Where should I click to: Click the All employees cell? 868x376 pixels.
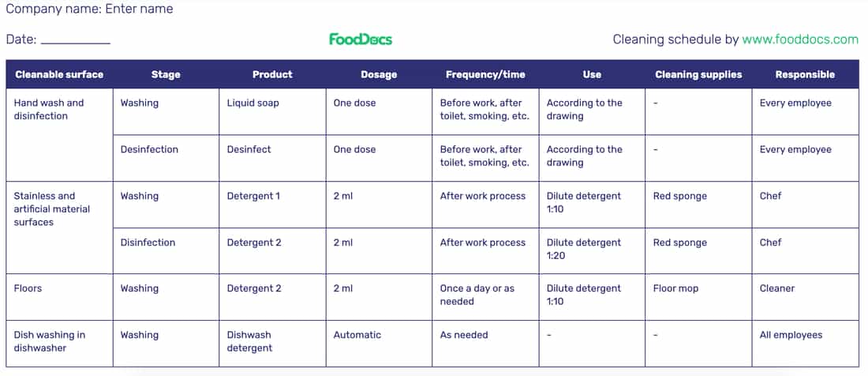[806, 344]
